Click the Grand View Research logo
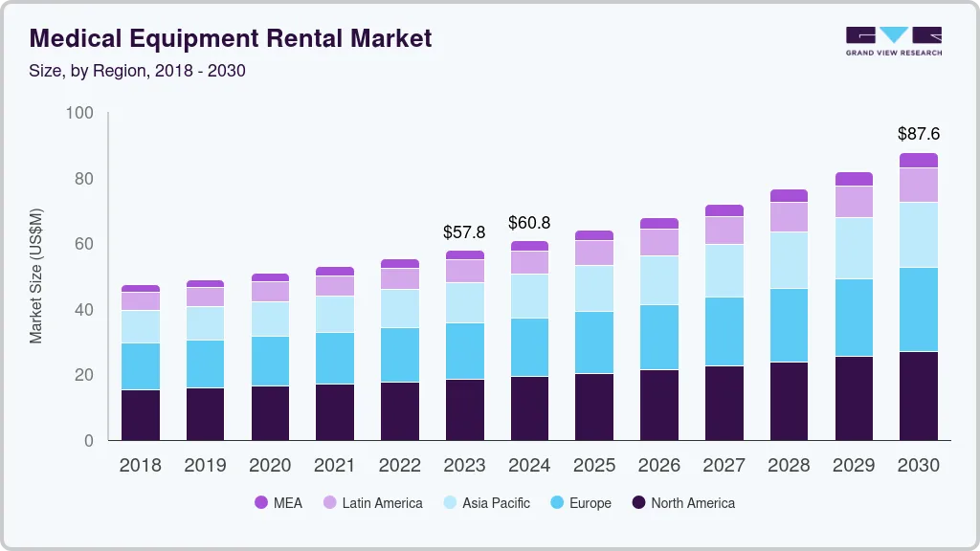The height and width of the screenshot is (551, 980). pos(893,40)
